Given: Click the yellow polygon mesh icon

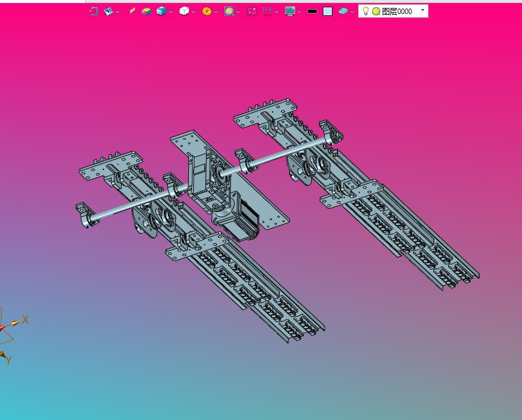Looking at the screenshot, I should pos(207,12).
